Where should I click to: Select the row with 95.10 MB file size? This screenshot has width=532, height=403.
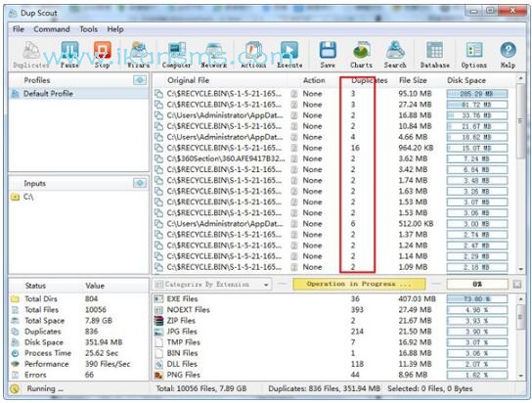[x=333, y=94]
